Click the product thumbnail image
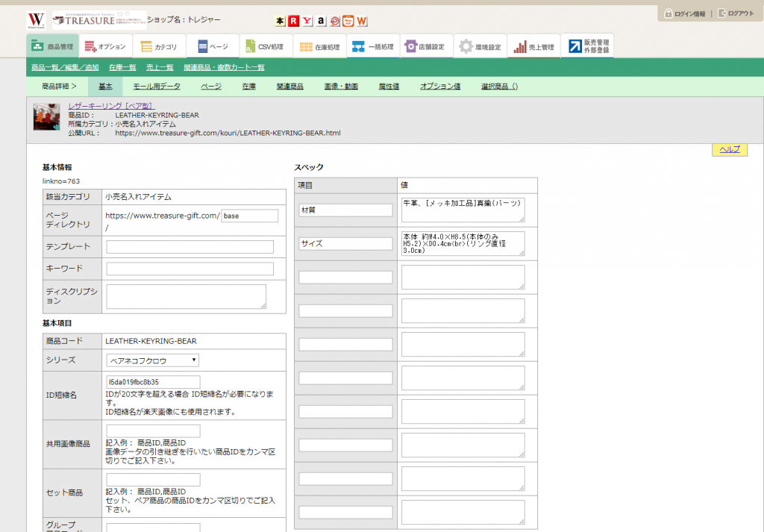Screen dimensions: 764x532 tap(47, 117)
